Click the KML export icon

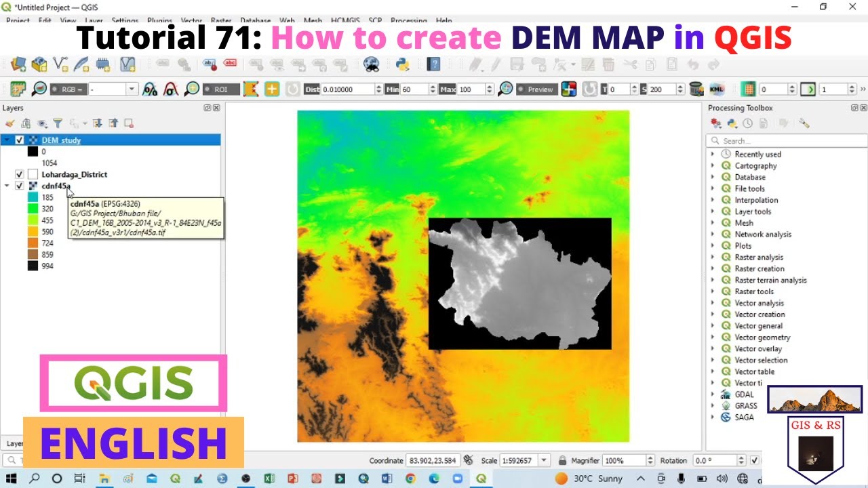tap(717, 89)
